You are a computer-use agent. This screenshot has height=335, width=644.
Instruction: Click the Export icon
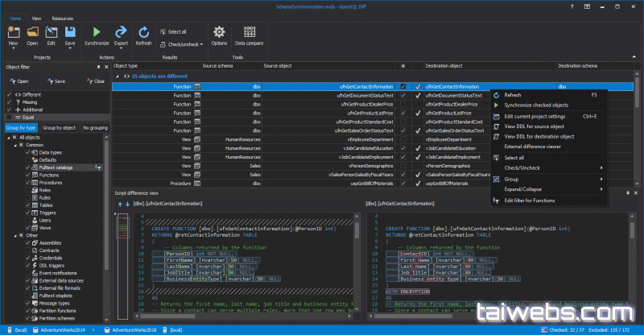(121, 32)
